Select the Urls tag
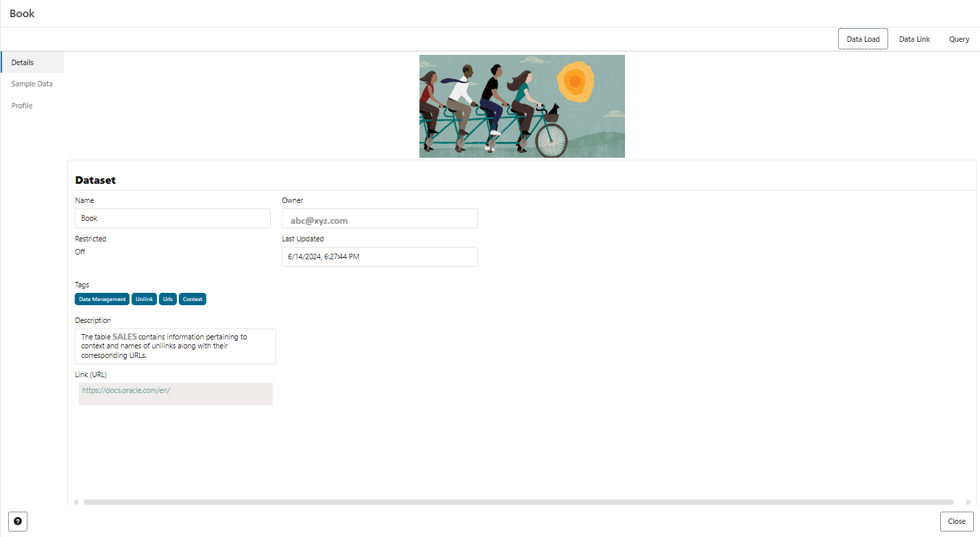The width and height of the screenshot is (980, 537). [168, 298]
